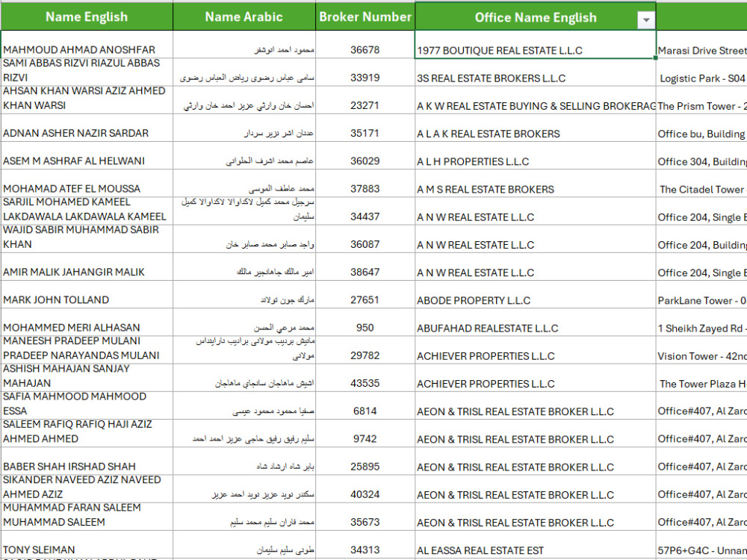This screenshot has height=560, width=747.
Task: Click cell MAHMOUD AHMAD ANOSHFAR
Action: [87, 45]
